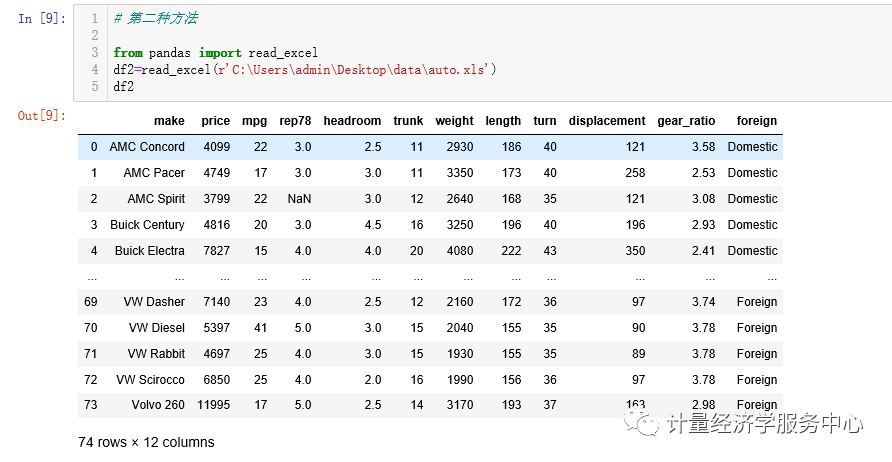The height and width of the screenshot is (462, 892).
Task: Click headroom 4.5 in Buick Century row
Action: click(373, 225)
